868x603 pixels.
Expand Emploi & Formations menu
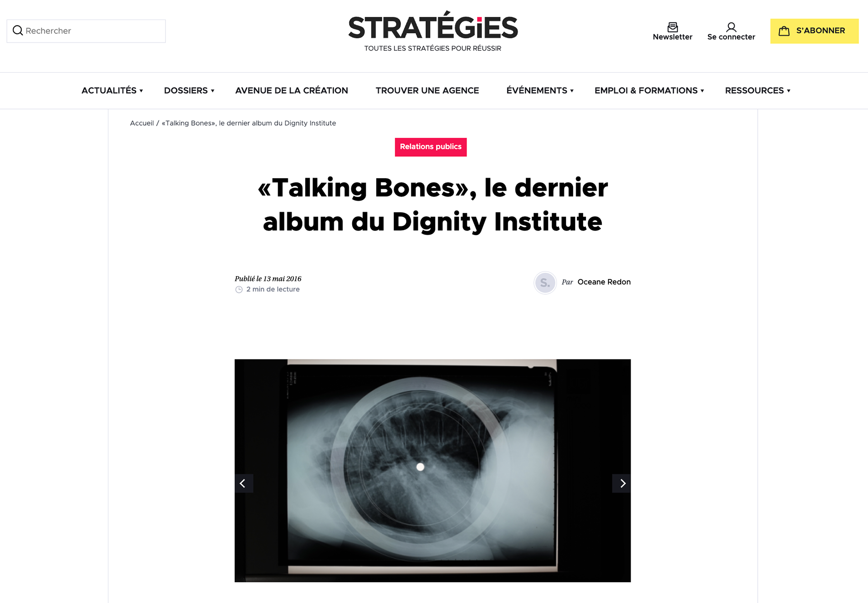[649, 90]
